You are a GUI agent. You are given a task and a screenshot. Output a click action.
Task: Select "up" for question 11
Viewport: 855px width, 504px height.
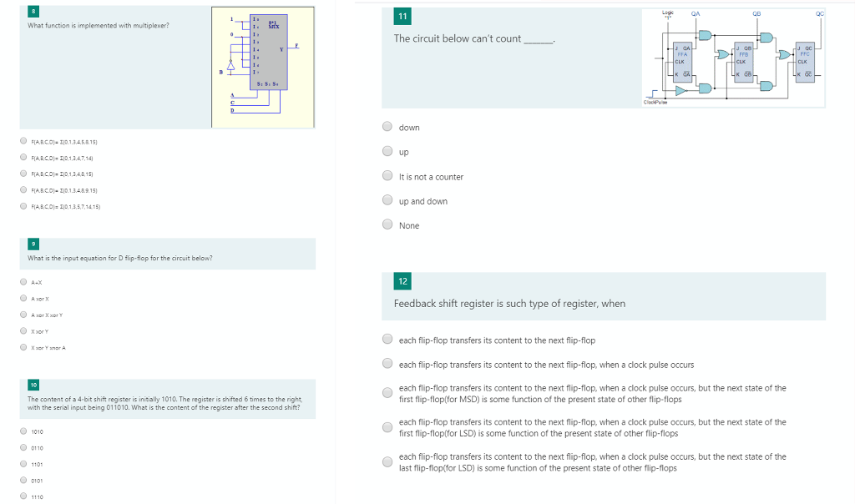coord(387,149)
